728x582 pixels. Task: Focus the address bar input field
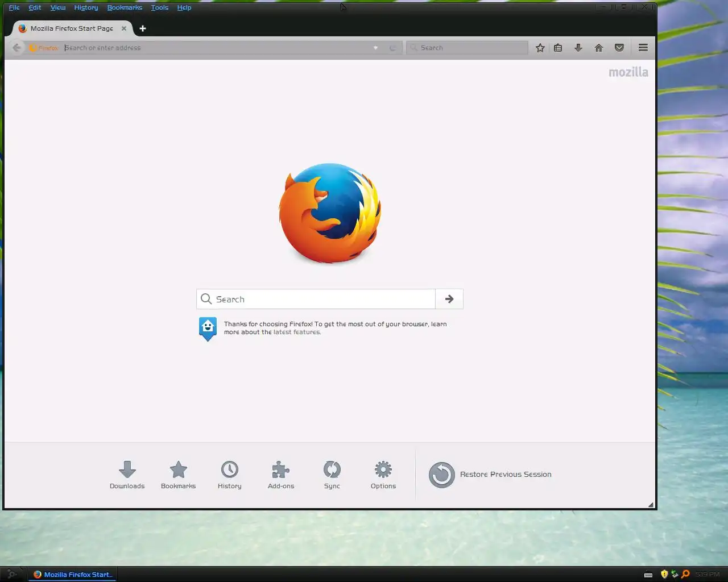coord(216,48)
